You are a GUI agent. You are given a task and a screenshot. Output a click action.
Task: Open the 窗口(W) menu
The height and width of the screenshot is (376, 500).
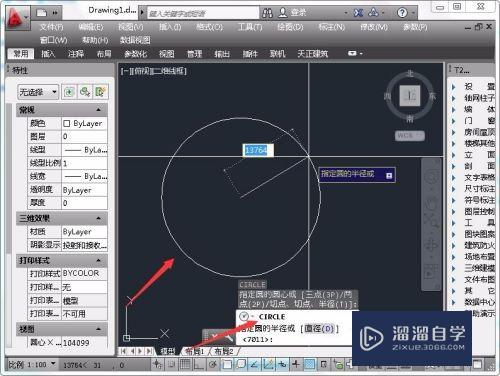click(x=53, y=40)
